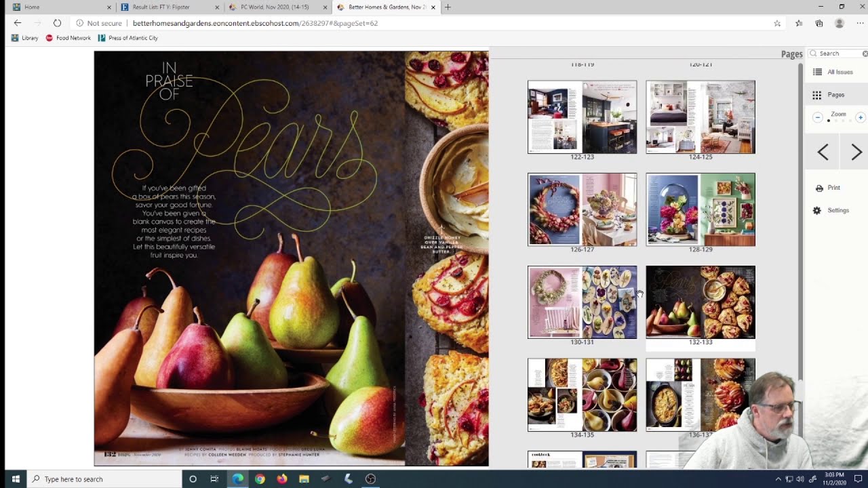868x488 pixels.
Task: Click the browser address bar URL
Action: coord(255,23)
